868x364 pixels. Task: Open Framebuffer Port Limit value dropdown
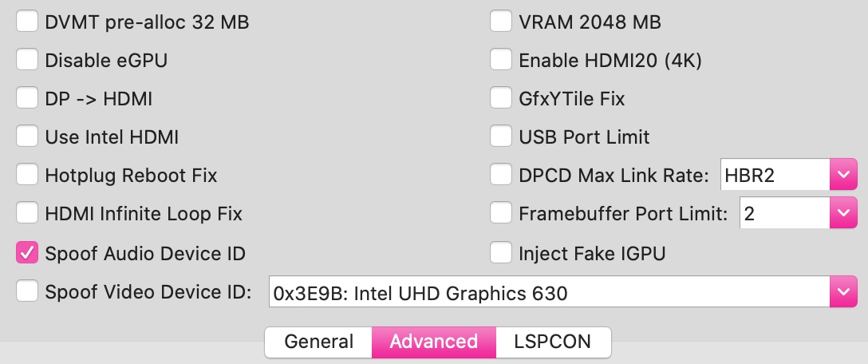(799, 213)
